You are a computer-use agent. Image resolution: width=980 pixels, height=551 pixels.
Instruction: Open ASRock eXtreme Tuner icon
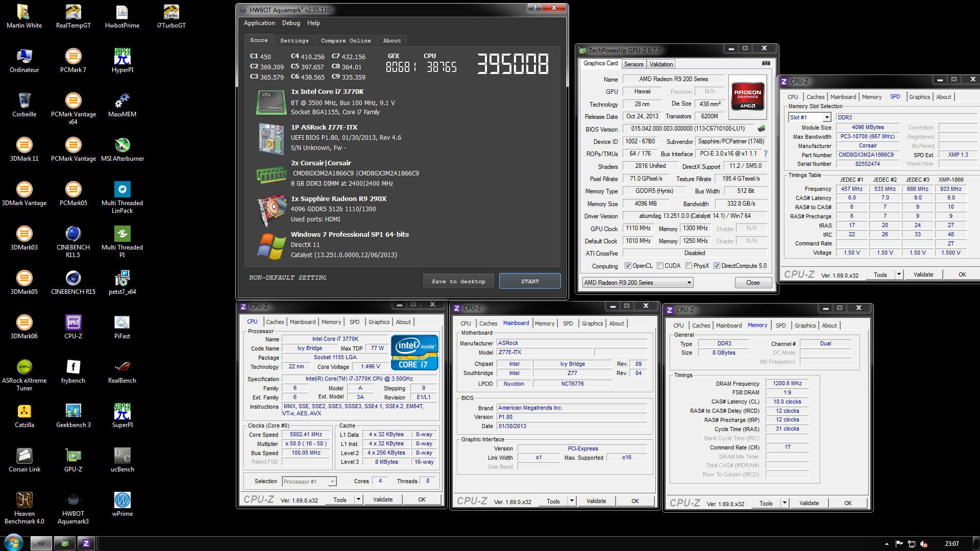(x=24, y=375)
